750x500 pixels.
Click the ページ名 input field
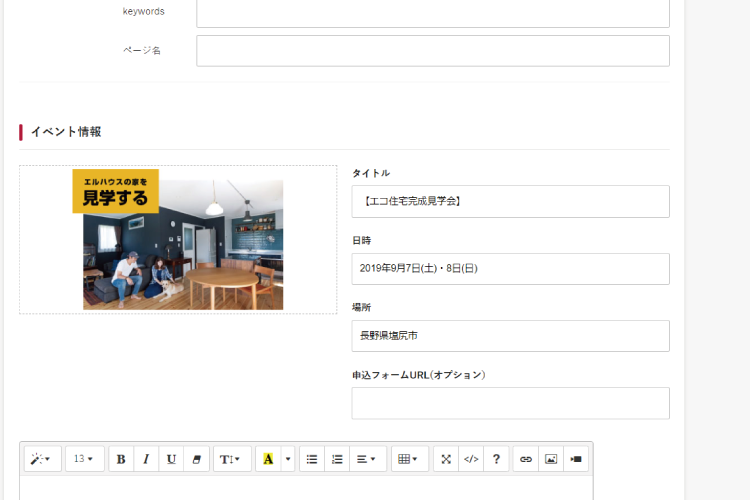[x=433, y=51]
